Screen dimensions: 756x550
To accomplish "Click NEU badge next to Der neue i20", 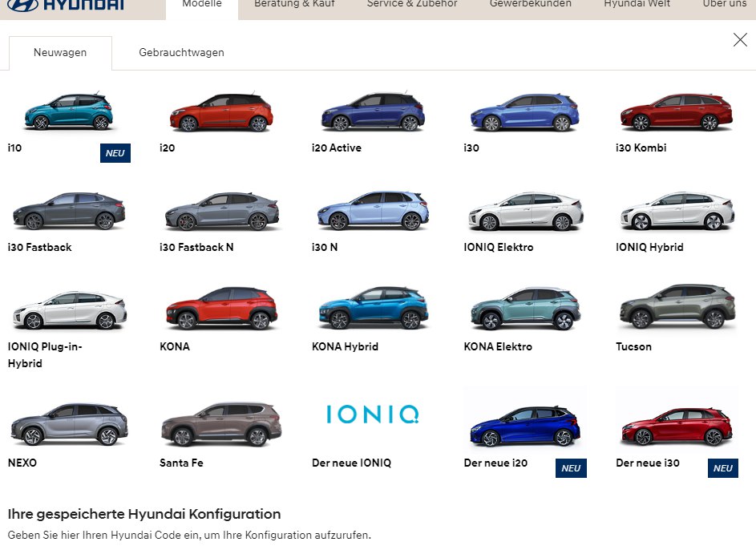I will pyautogui.click(x=571, y=468).
